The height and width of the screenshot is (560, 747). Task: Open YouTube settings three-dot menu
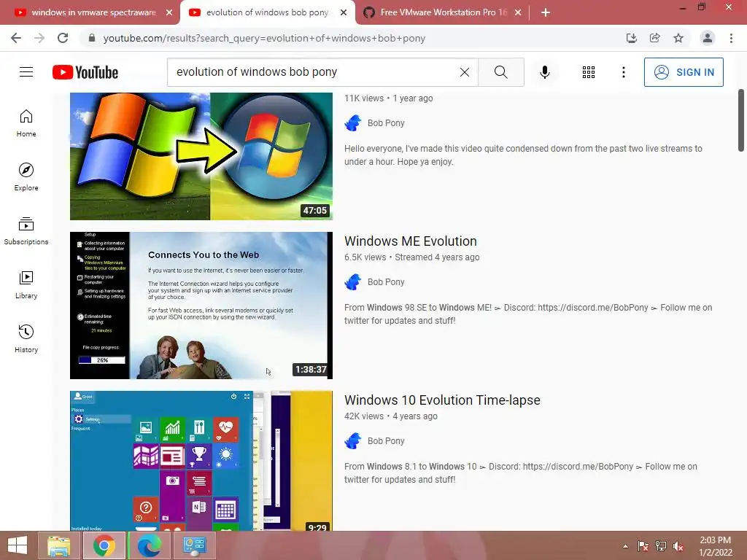(x=623, y=72)
